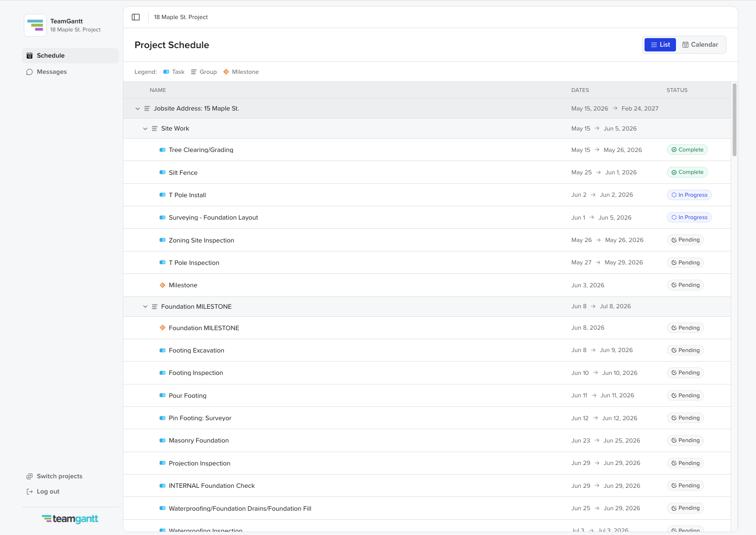Click the task icon beside Zoning Site Inspection
This screenshot has width=756, height=535.
(162, 240)
